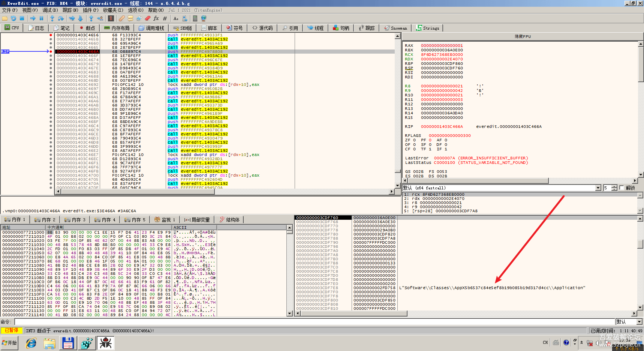The image size is (644, 351).
Task: Open the 插件(P) menu
Action: (91, 10)
